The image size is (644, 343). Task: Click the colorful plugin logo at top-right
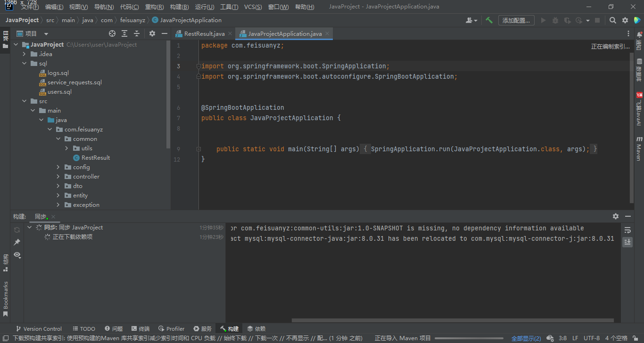[637, 20]
